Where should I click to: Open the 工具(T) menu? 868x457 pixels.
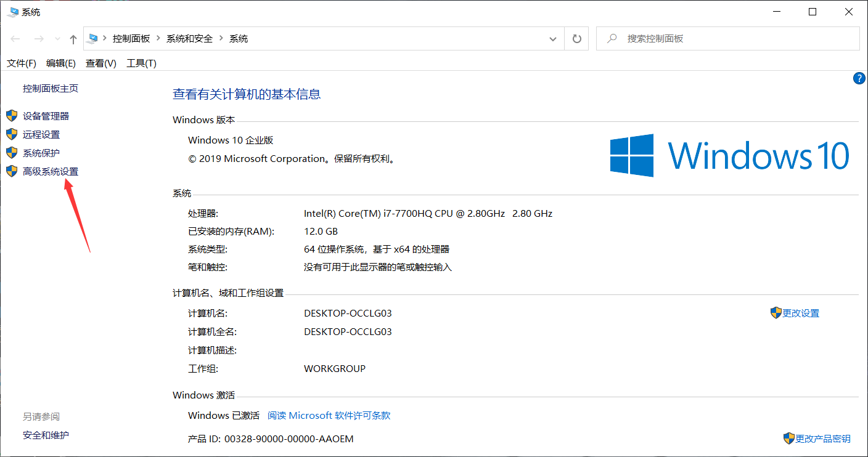[x=141, y=63]
